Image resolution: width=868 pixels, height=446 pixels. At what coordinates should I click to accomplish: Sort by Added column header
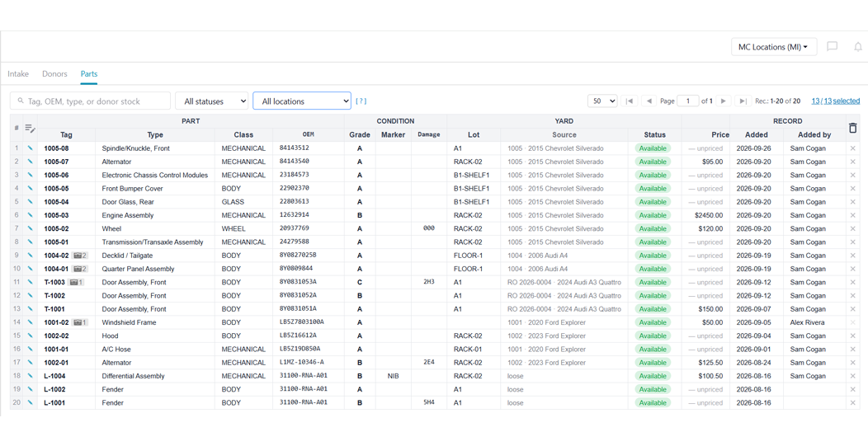tap(756, 134)
